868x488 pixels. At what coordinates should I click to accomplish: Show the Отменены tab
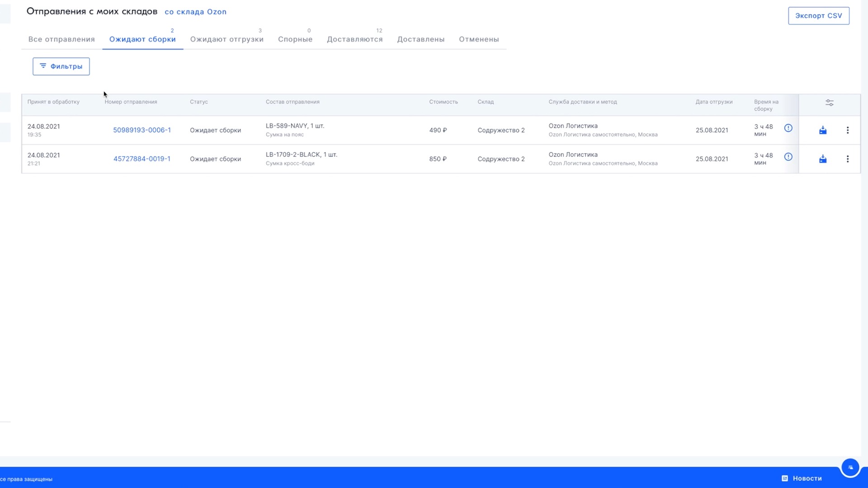pos(479,39)
